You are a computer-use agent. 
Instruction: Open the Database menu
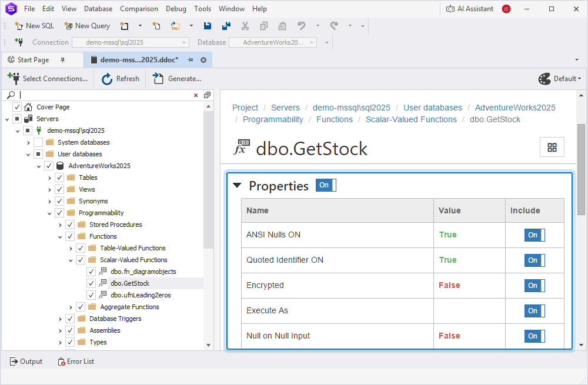(98, 9)
